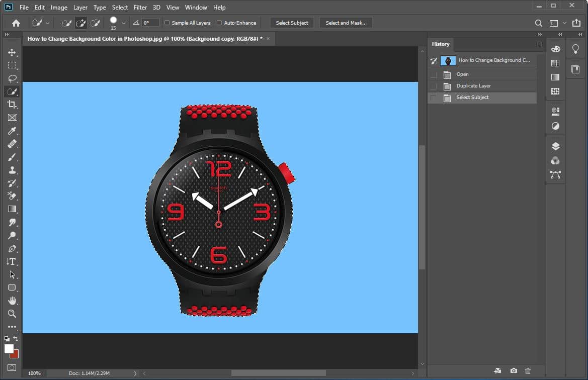Activate the Zoom tool

pos(12,314)
